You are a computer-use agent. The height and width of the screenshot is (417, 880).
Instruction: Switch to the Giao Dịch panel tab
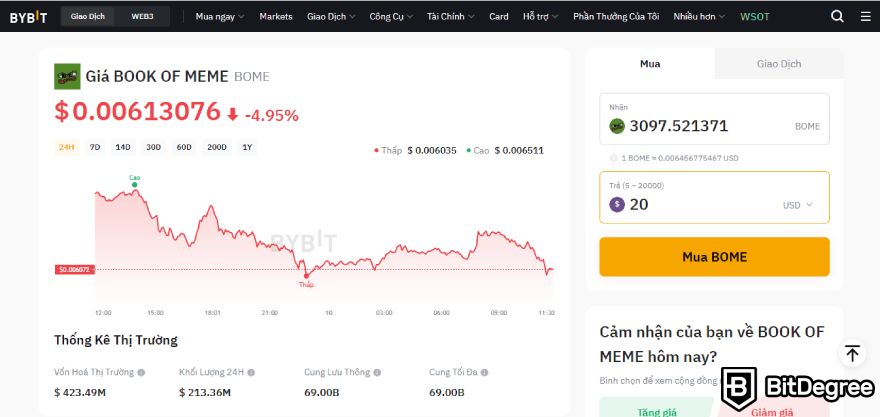(x=778, y=63)
